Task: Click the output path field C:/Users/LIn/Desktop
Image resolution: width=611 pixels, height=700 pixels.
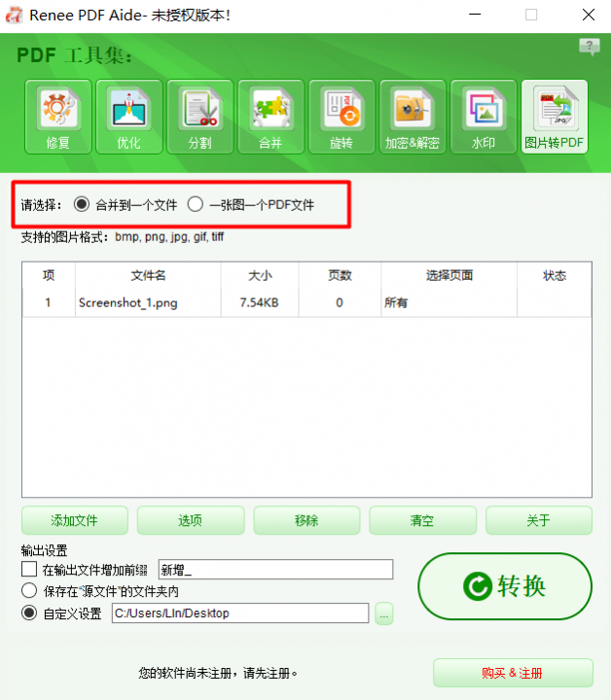Action: tap(240, 612)
